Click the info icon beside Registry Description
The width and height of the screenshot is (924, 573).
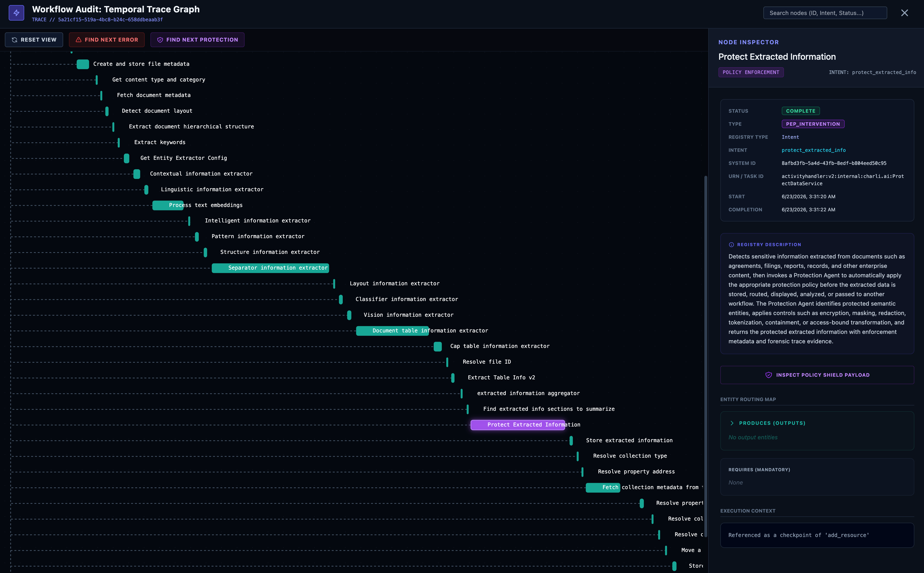(731, 245)
